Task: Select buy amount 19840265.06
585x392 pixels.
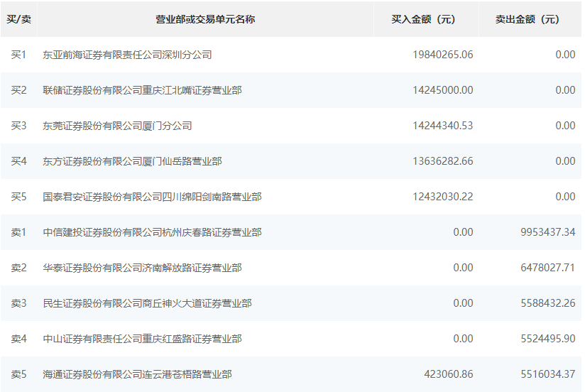Action: pyautogui.click(x=443, y=55)
